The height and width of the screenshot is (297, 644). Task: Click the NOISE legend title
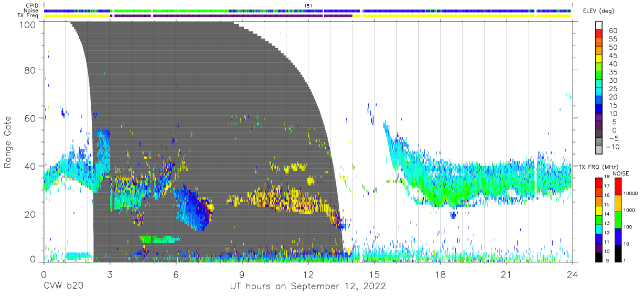[621, 173]
